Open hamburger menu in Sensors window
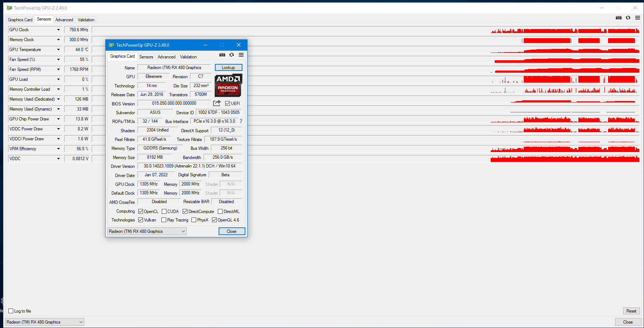The width and height of the screenshot is (644, 328). pyautogui.click(x=637, y=18)
